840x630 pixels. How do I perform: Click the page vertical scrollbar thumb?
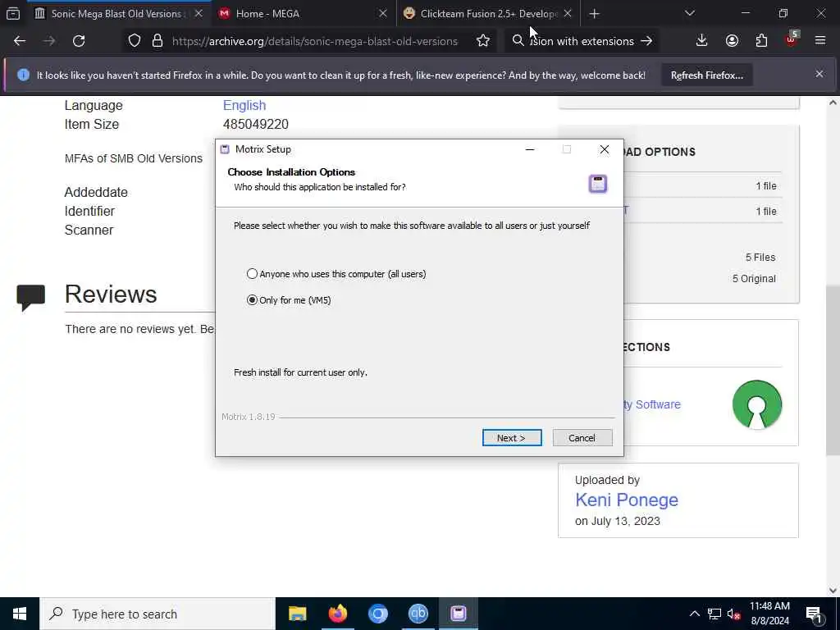(x=833, y=370)
